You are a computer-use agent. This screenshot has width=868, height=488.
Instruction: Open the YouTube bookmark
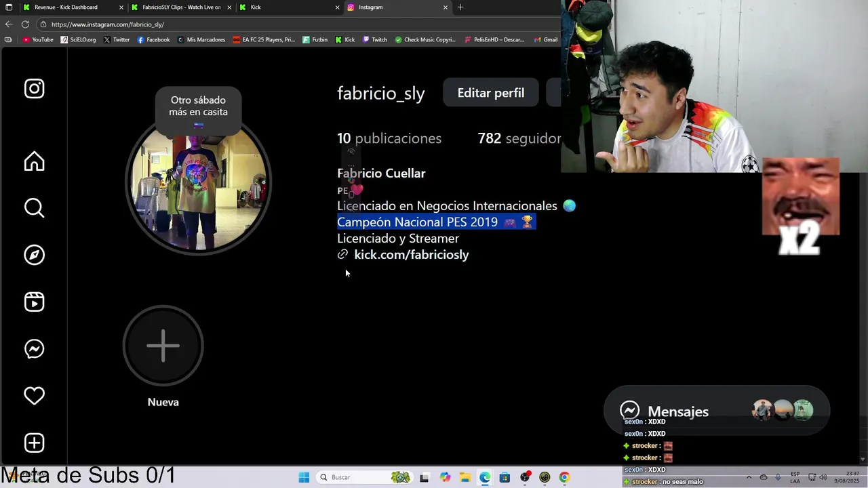click(38, 40)
